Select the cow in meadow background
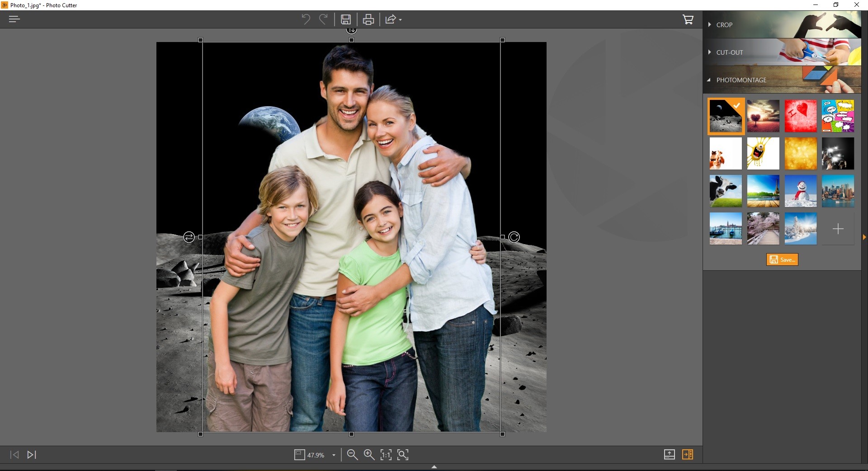This screenshot has width=868, height=471. pos(726,191)
